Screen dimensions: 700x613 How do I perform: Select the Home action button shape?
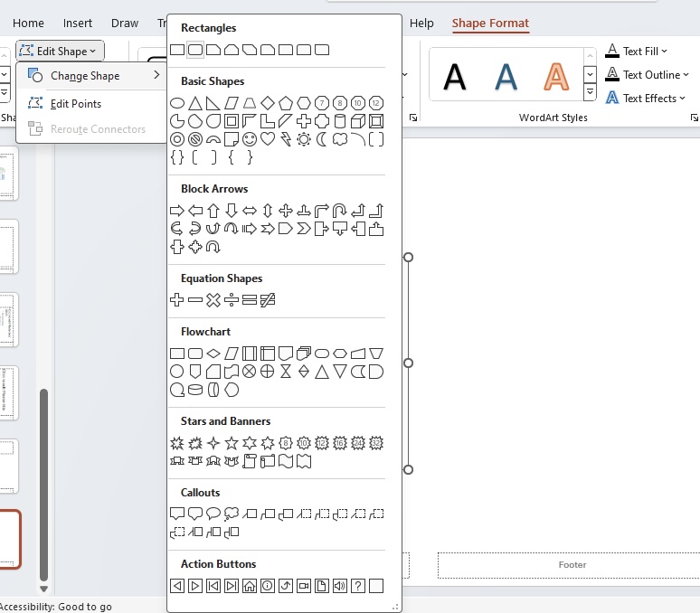point(249,586)
